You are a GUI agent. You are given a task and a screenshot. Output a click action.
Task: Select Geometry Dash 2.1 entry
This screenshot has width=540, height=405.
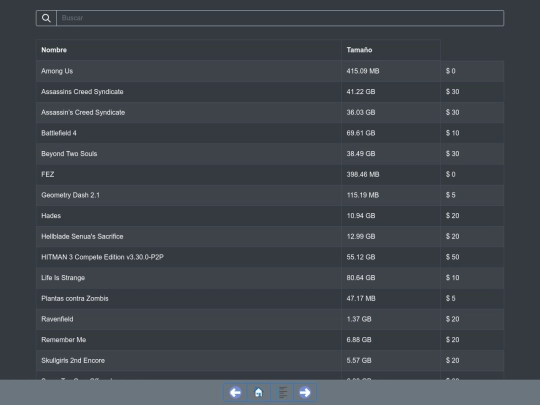click(270, 195)
